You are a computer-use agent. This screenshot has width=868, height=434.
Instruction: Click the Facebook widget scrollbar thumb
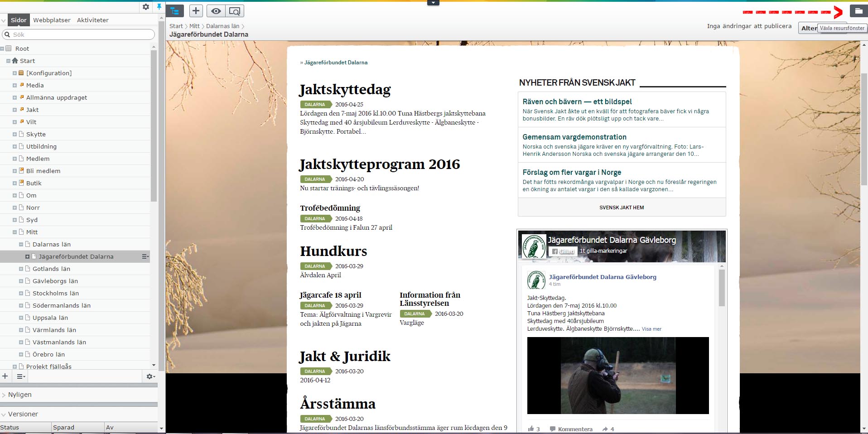pos(722,288)
